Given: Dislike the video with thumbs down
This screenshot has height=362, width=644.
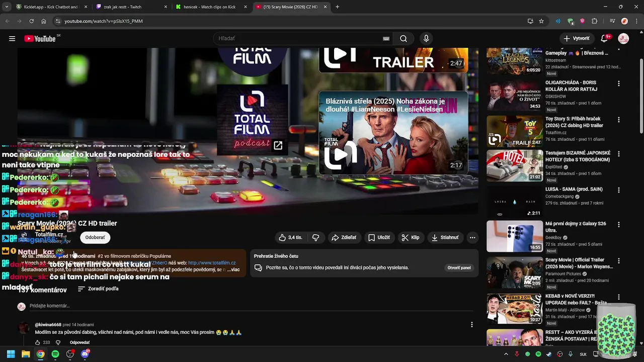Looking at the screenshot, I should point(315,237).
